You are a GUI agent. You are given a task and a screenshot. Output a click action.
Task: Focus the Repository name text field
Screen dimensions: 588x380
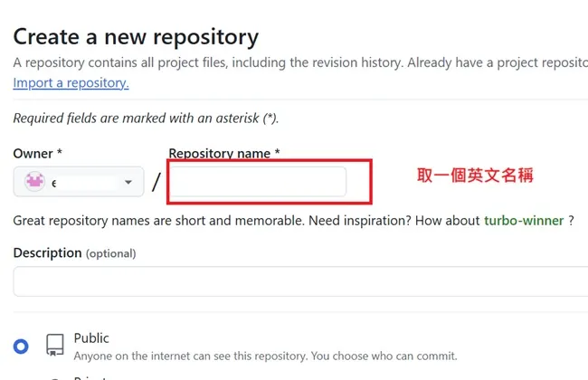pyautogui.click(x=258, y=181)
